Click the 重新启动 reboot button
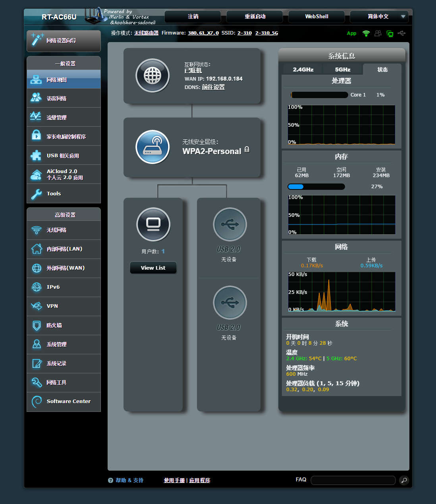The width and height of the screenshot is (436, 504). pos(255,17)
